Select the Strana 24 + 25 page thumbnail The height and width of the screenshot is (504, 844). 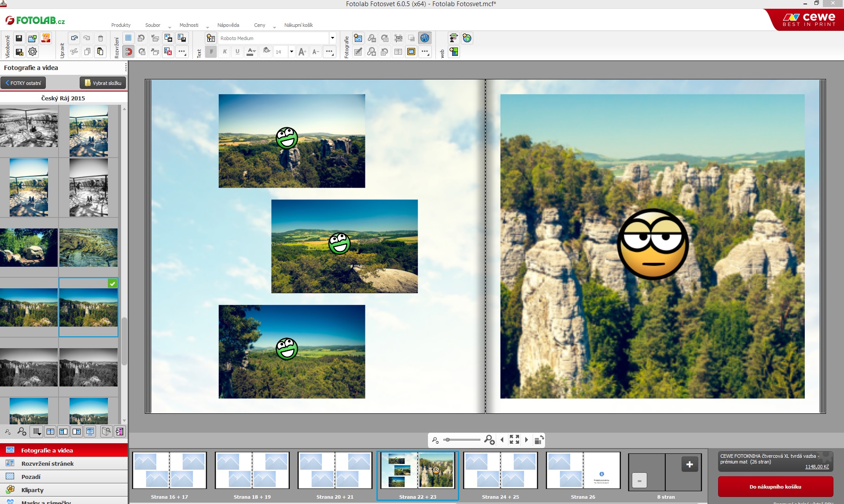point(500,471)
